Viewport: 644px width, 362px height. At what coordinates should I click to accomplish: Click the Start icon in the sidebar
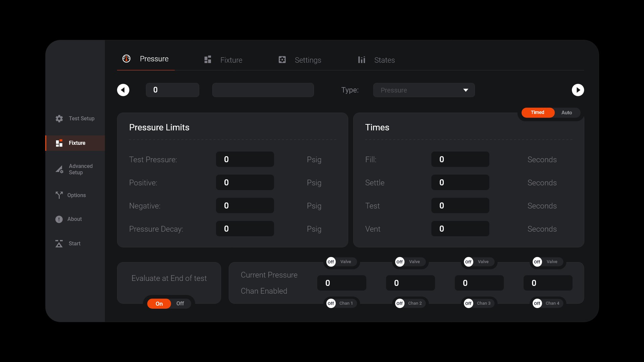(x=59, y=244)
